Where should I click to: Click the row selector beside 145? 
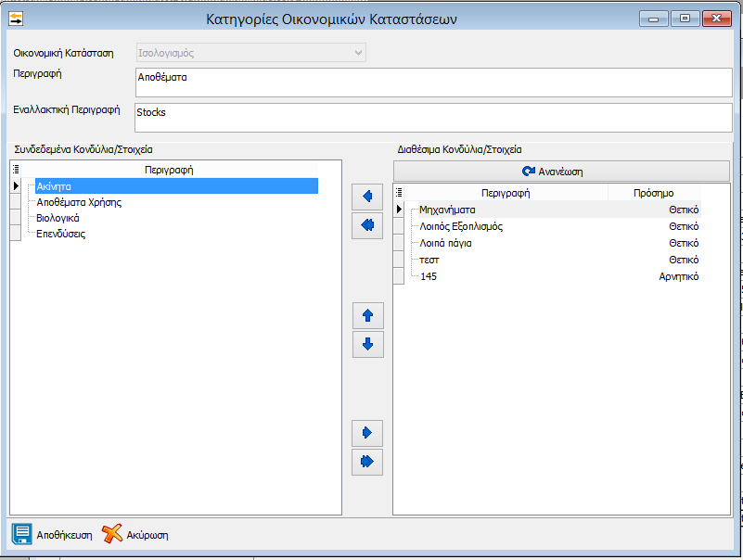(x=399, y=275)
